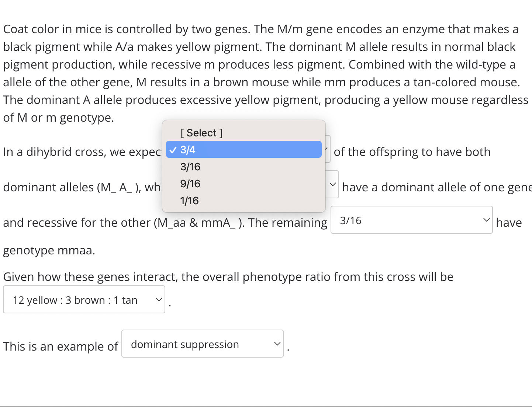Click the chevron on the dominant suppression dropdown
Image resolution: width=532 pixels, height=407 pixels.
click(277, 344)
